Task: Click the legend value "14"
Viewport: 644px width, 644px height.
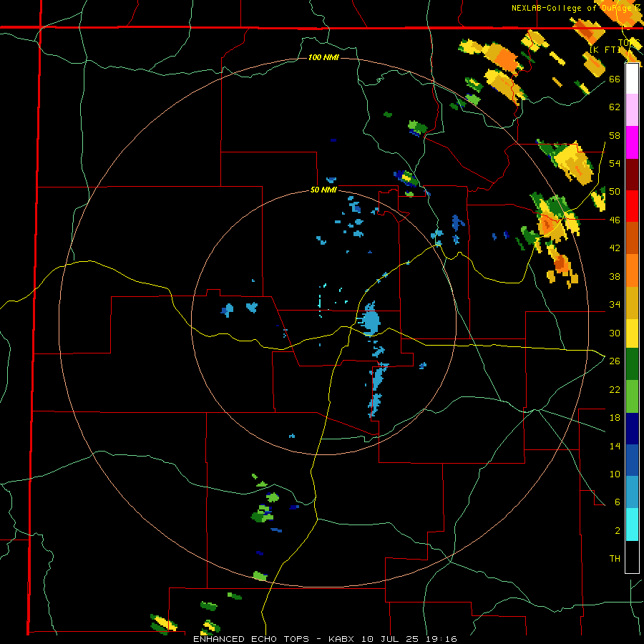Action: tap(615, 446)
